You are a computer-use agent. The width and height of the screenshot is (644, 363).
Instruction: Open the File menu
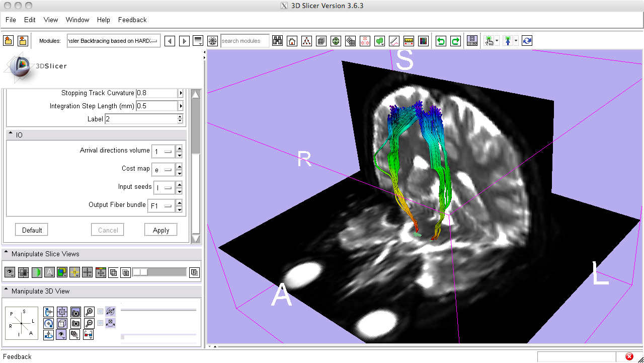[11, 20]
